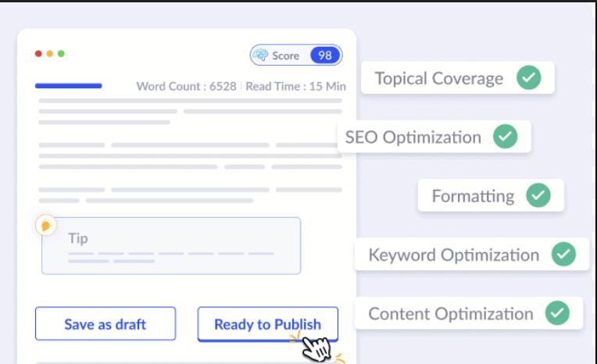The height and width of the screenshot is (364, 597).
Task: Click the score value 98 pill
Action: click(x=325, y=55)
